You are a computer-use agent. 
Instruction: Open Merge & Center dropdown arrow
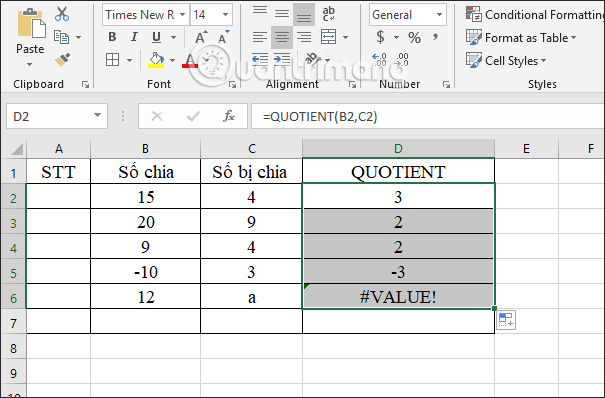click(x=345, y=37)
